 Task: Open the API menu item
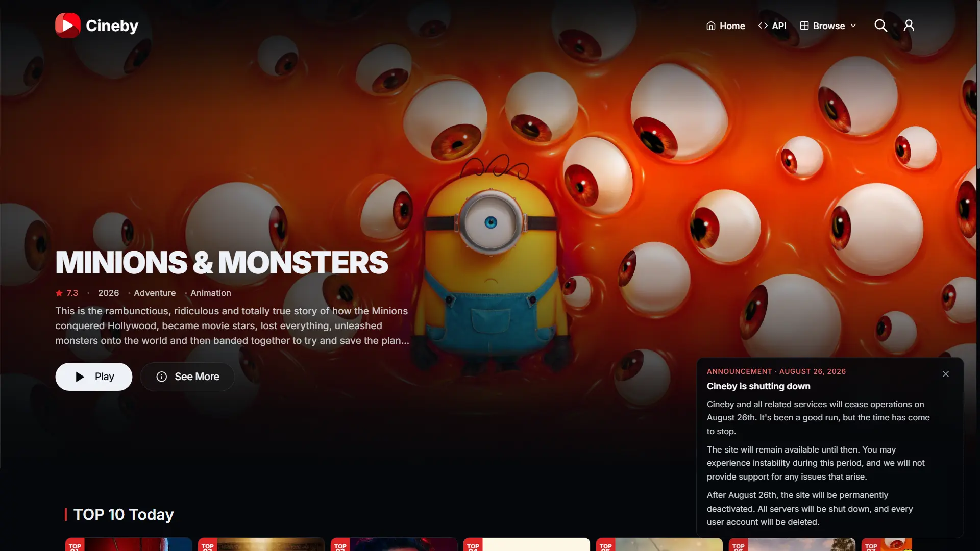(x=772, y=26)
